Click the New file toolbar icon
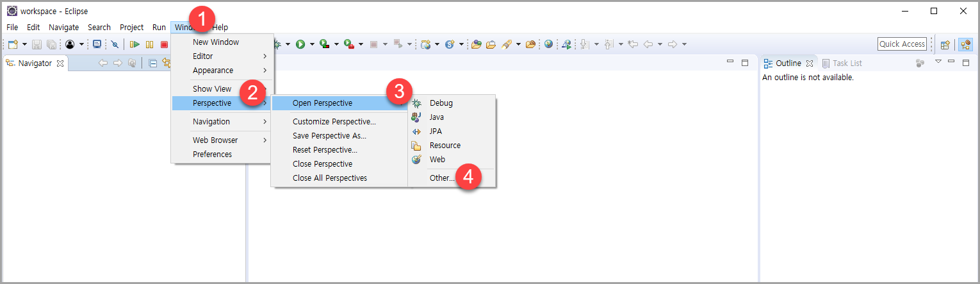The image size is (980, 284). [13, 44]
